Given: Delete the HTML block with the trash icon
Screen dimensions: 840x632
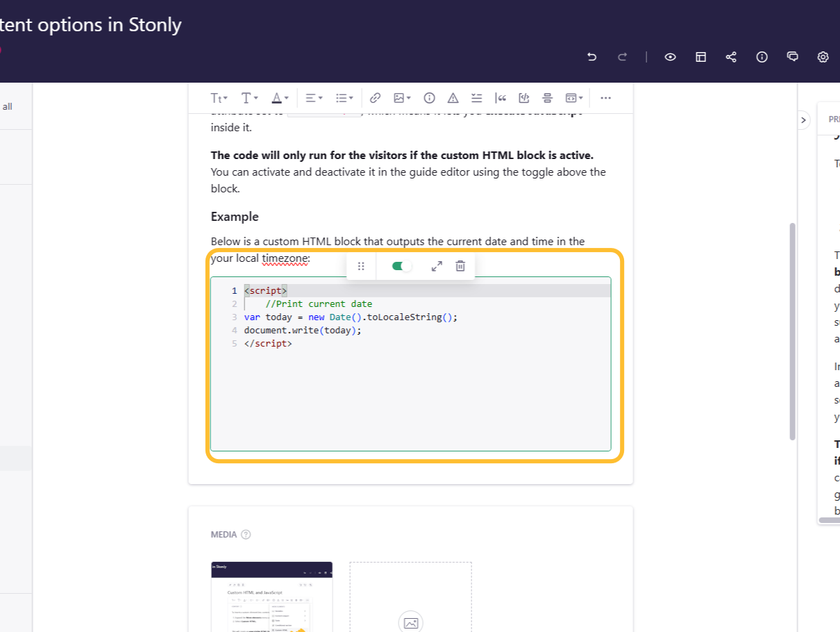Looking at the screenshot, I should click(460, 265).
